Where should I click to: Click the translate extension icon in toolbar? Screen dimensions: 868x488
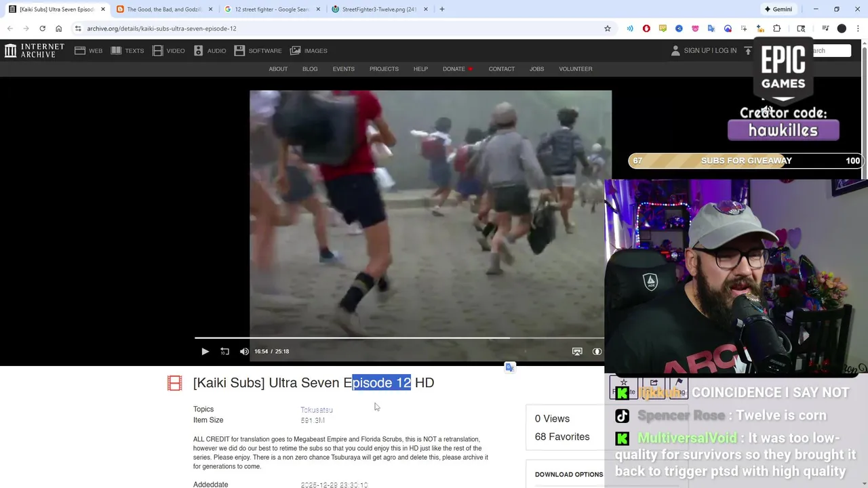(x=711, y=28)
